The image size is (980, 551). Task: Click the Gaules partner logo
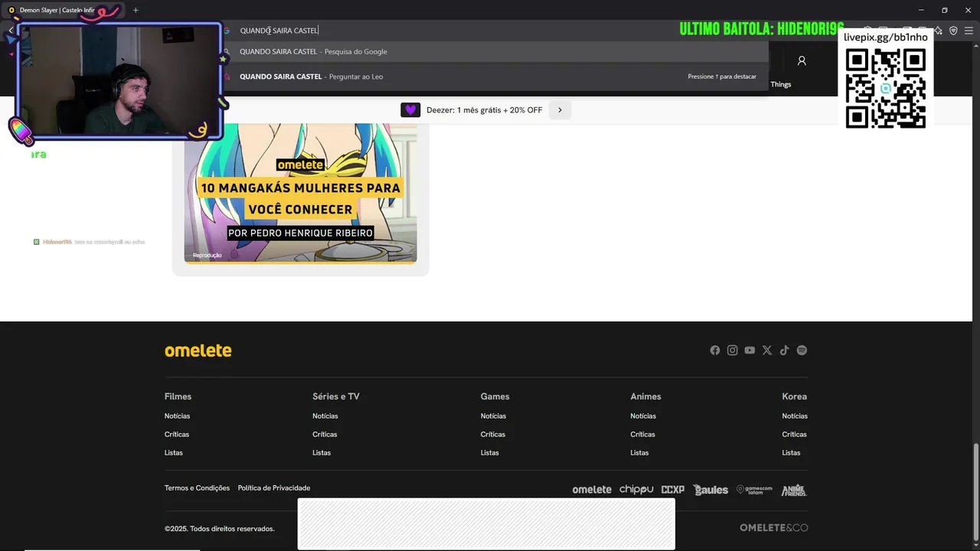pyautogui.click(x=710, y=490)
